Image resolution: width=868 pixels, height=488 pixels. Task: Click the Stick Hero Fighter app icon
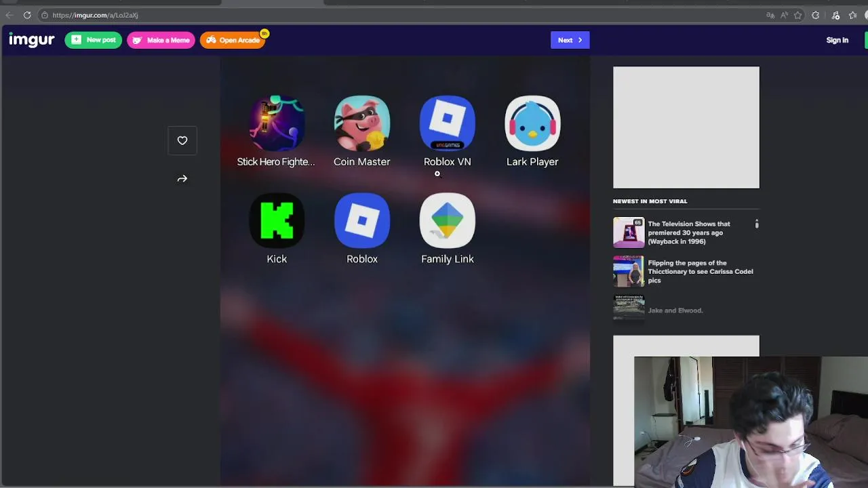277,123
